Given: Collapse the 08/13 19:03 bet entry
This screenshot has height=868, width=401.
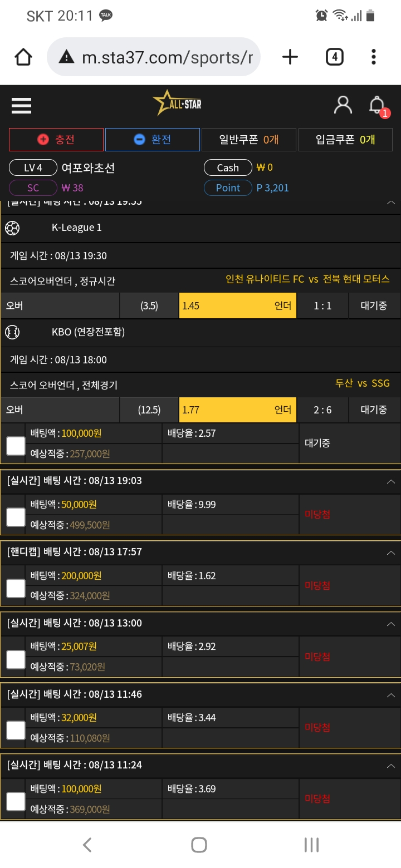Looking at the screenshot, I should coord(391,481).
